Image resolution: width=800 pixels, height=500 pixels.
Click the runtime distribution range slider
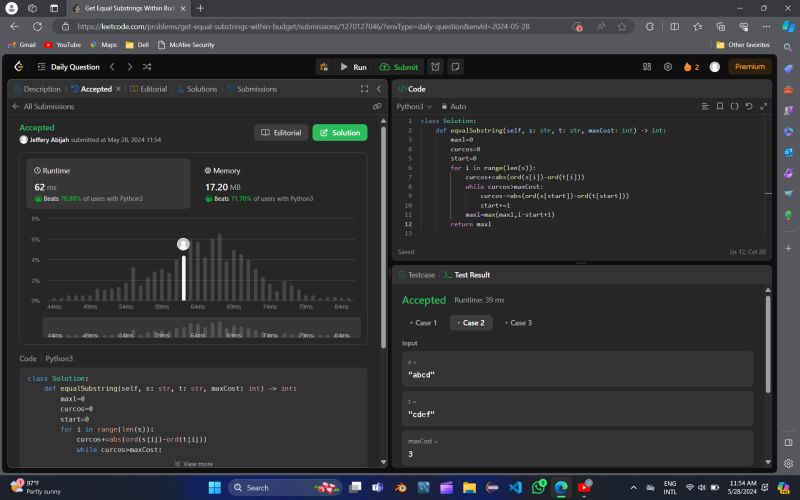coord(202,328)
